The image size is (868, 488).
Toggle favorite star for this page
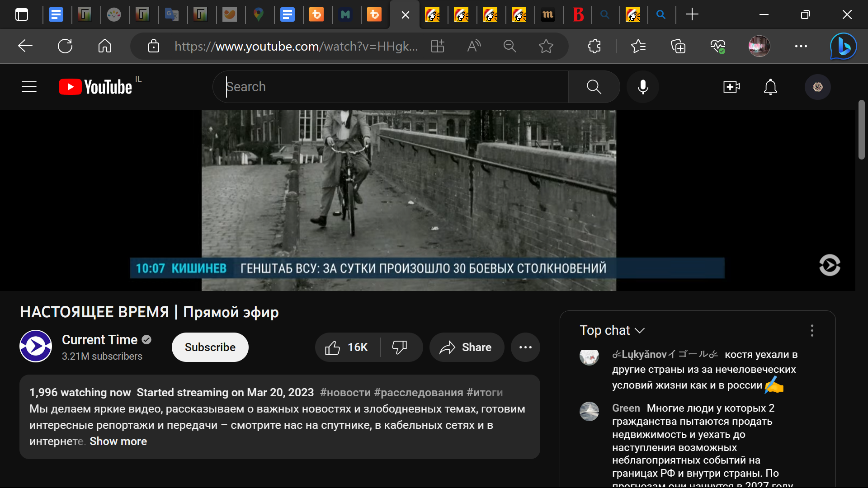click(546, 46)
